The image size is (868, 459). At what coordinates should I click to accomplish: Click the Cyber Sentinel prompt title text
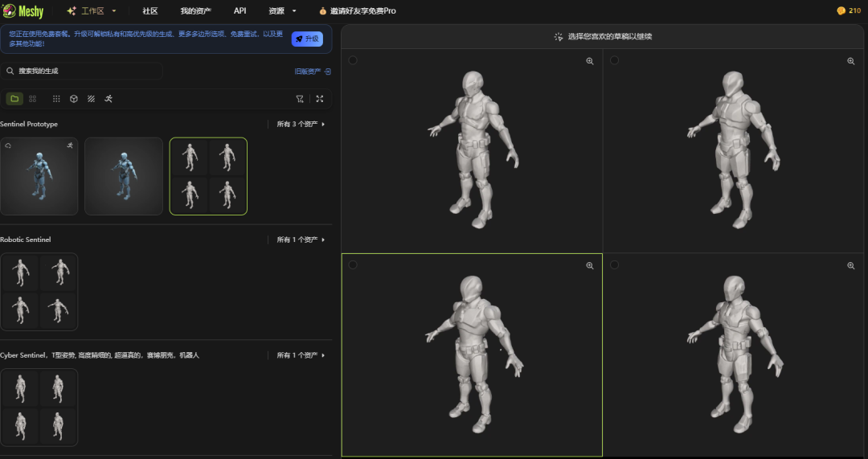pos(100,355)
